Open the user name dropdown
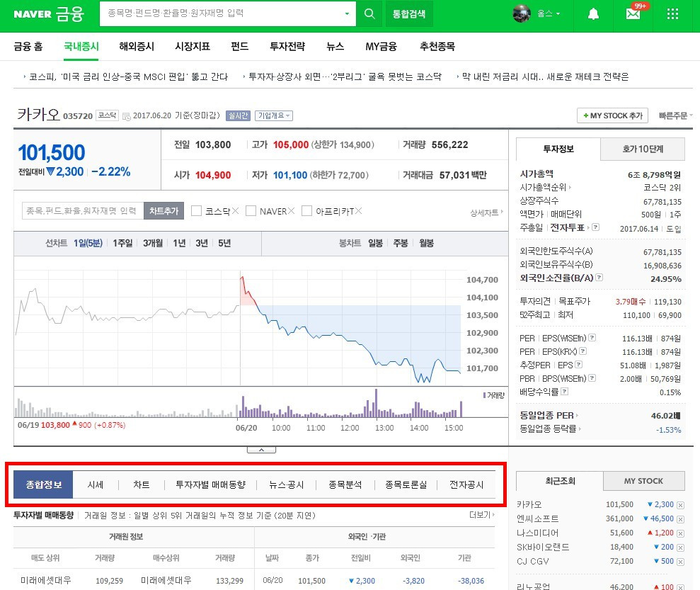Screen dimensions: 700x590 pyautogui.click(x=549, y=14)
